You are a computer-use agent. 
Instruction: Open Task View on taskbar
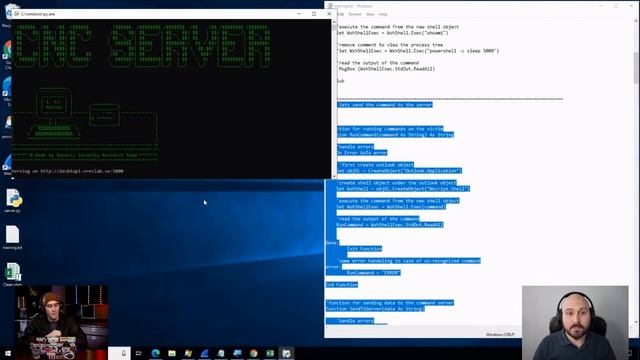click(139, 353)
